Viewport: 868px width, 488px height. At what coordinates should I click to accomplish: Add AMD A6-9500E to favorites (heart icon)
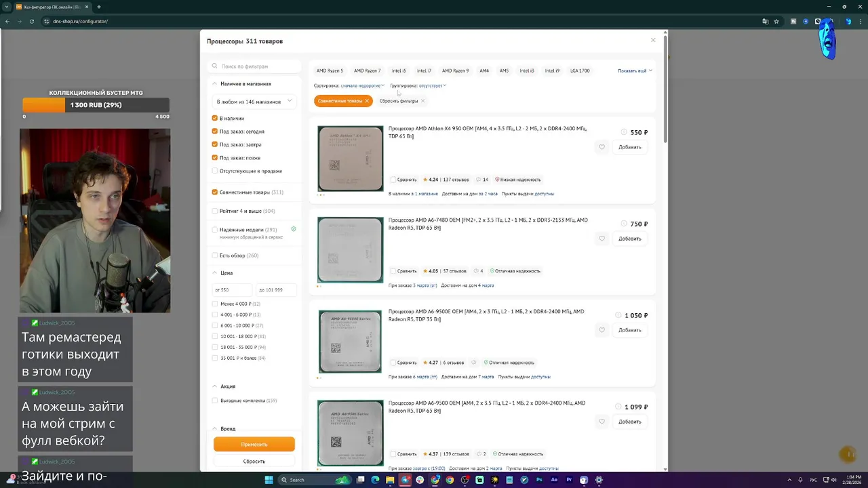[601, 330]
